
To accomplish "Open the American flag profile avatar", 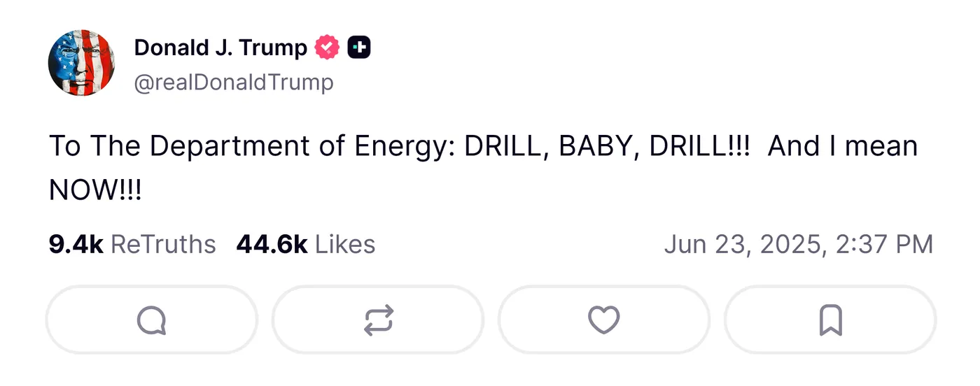I will (x=82, y=63).
